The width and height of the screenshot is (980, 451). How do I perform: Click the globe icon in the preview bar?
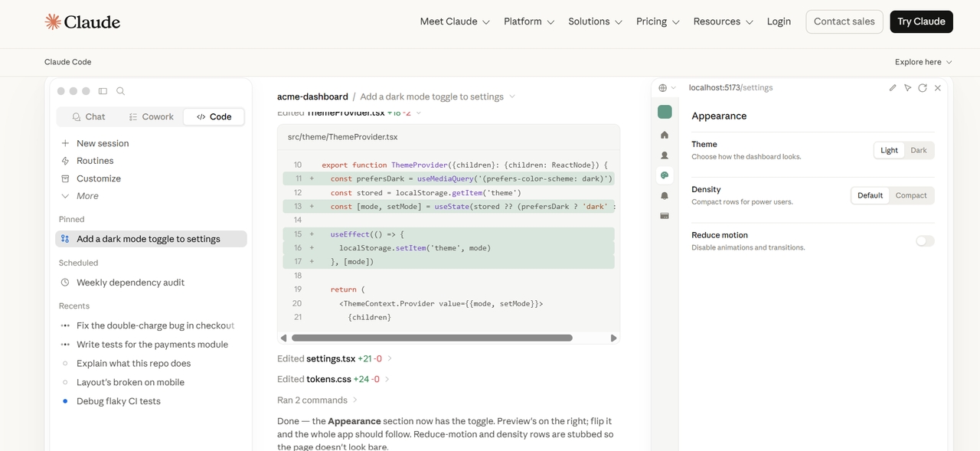663,88
